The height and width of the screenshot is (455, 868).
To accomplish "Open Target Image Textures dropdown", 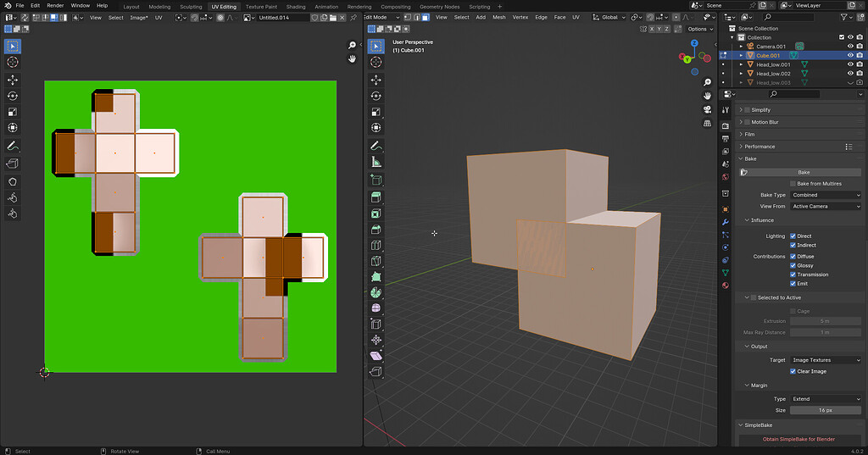I will (826, 360).
